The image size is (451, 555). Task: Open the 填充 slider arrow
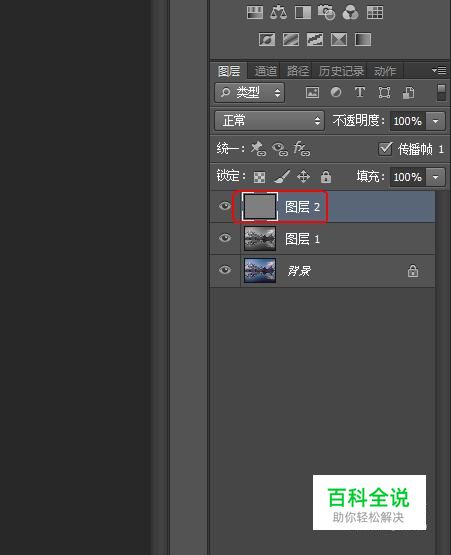[x=436, y=177]
